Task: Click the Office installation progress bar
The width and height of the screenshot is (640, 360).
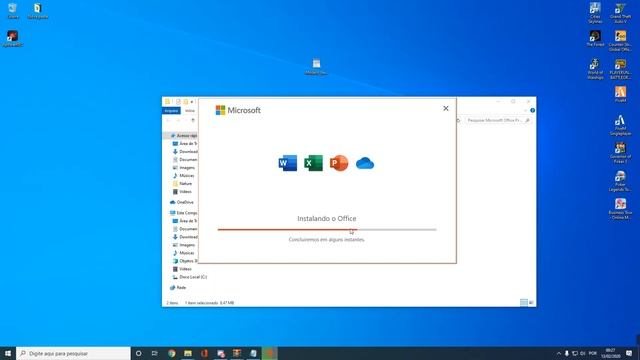Action: (327, 230)
